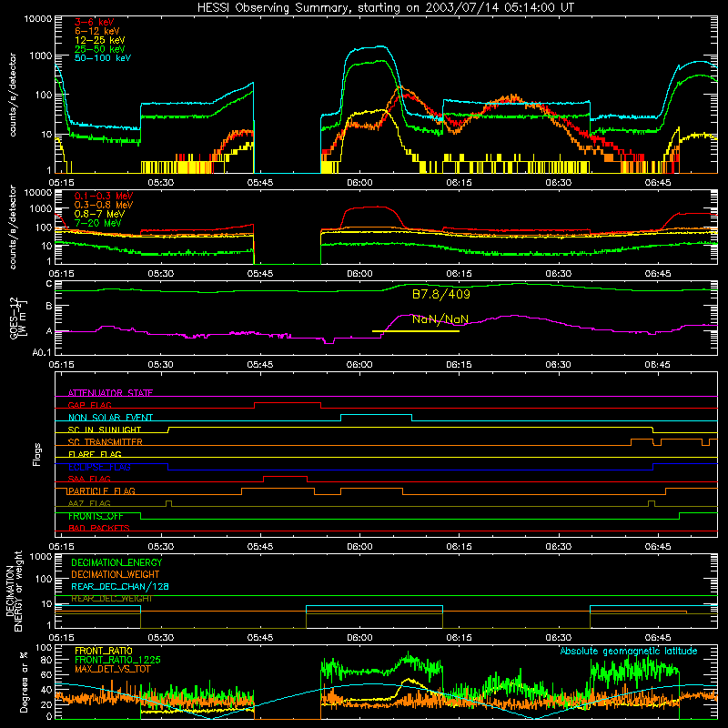Select the DECIMATION_ENERGY legend label
This screenshot has height=728, width=728.
pos(116,562)
